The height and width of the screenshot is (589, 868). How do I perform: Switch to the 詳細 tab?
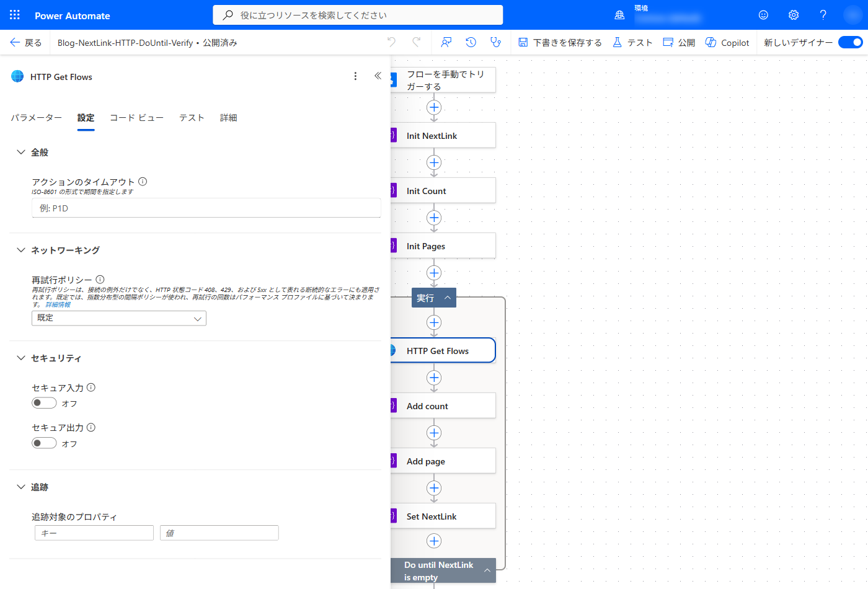[228, 117]
